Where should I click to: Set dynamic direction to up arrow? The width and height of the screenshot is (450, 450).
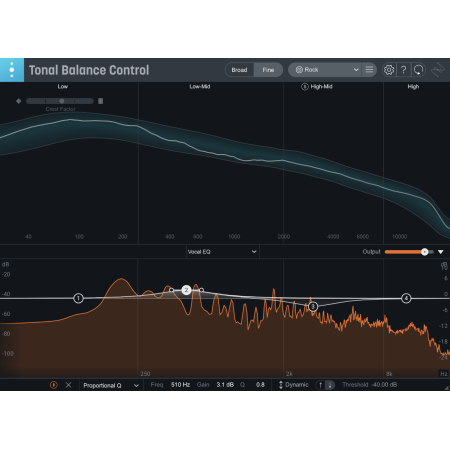pos(320,385)
